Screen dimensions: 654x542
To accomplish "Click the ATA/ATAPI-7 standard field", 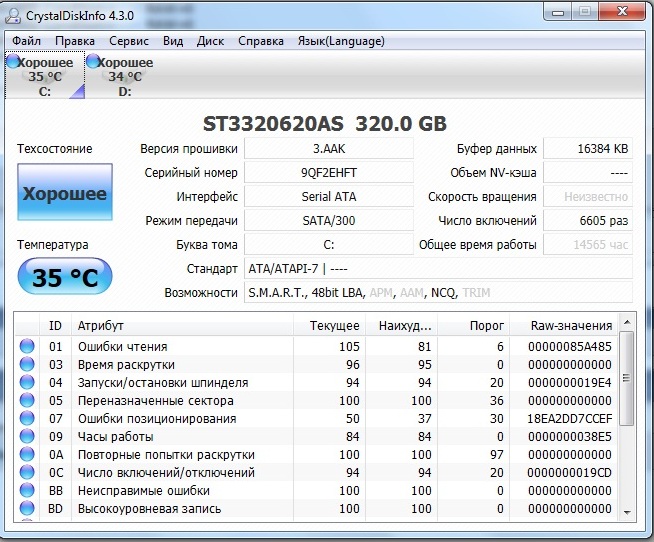I will click(x=438, y=269).
